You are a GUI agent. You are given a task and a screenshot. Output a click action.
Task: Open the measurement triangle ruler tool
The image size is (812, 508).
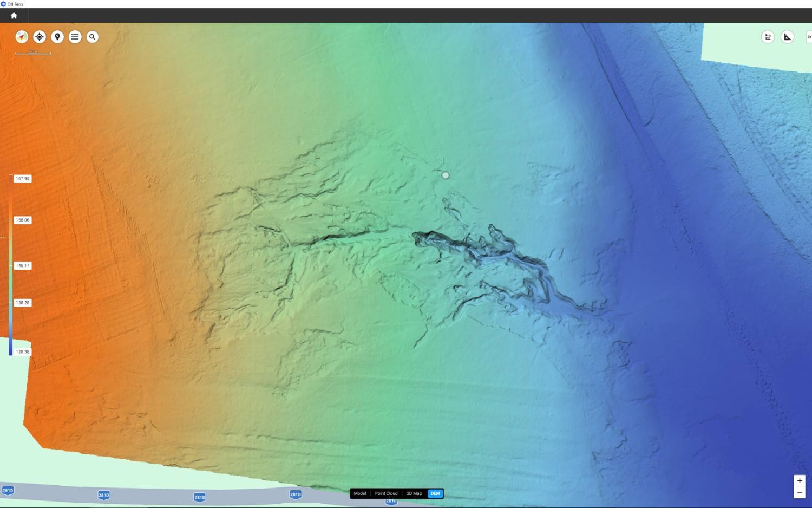point(788,37)
